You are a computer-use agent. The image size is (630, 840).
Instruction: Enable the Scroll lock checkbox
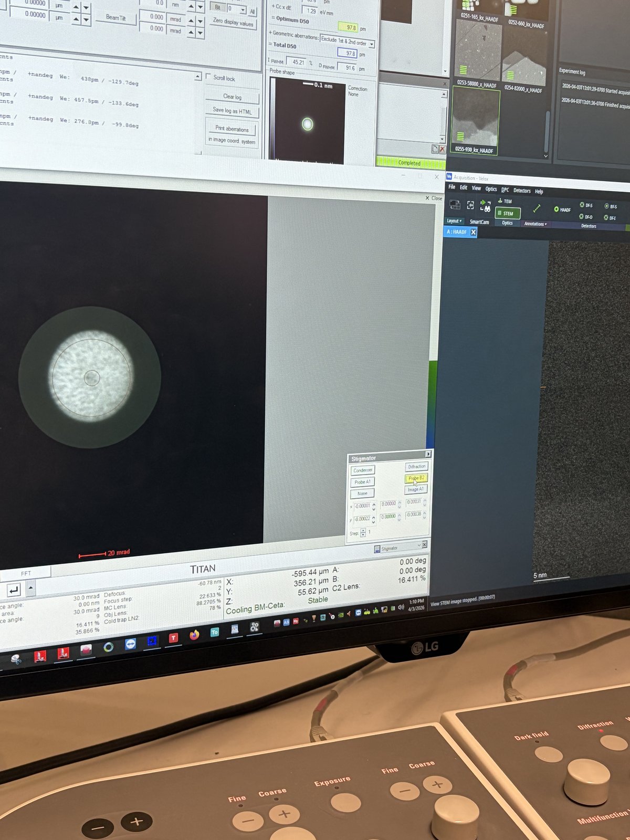point(208,77)
